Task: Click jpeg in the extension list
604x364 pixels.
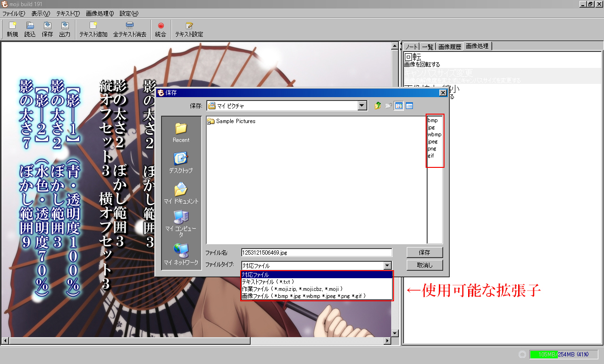Action: pos(433,141)
